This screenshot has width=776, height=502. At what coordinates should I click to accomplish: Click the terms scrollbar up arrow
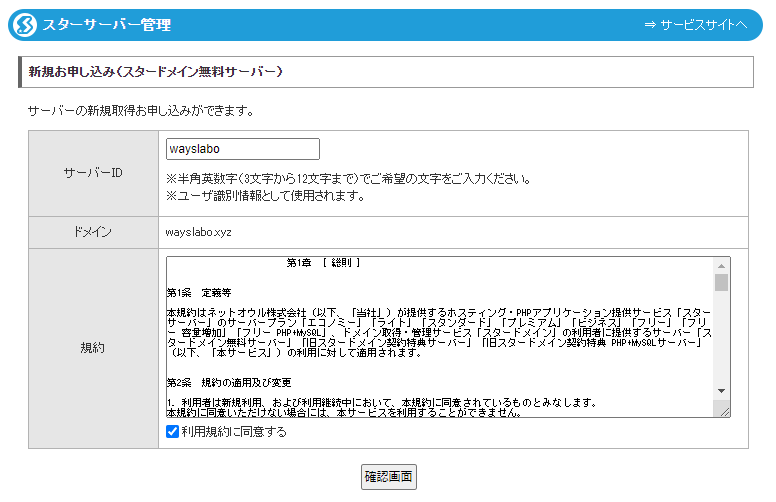pos(722,266)
